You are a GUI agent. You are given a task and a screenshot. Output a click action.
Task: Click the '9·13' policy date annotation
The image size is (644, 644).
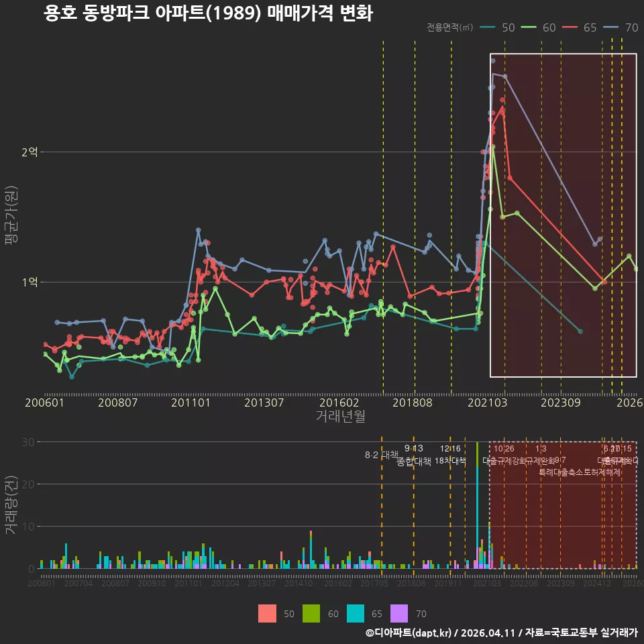tap(414, 448)
